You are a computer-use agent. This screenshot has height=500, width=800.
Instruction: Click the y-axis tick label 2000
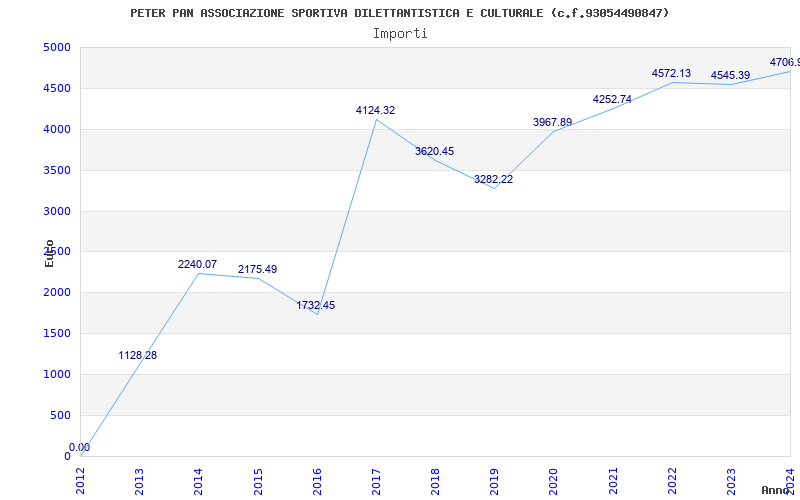pos(57,292)
